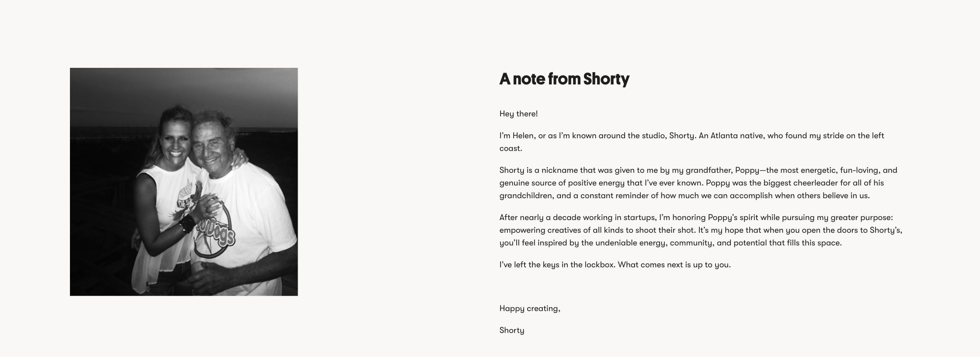Viewport: 980px width, 357px height.
Task: Click the "I've left the keys" sentence
Action: click(x=615, y=265)
